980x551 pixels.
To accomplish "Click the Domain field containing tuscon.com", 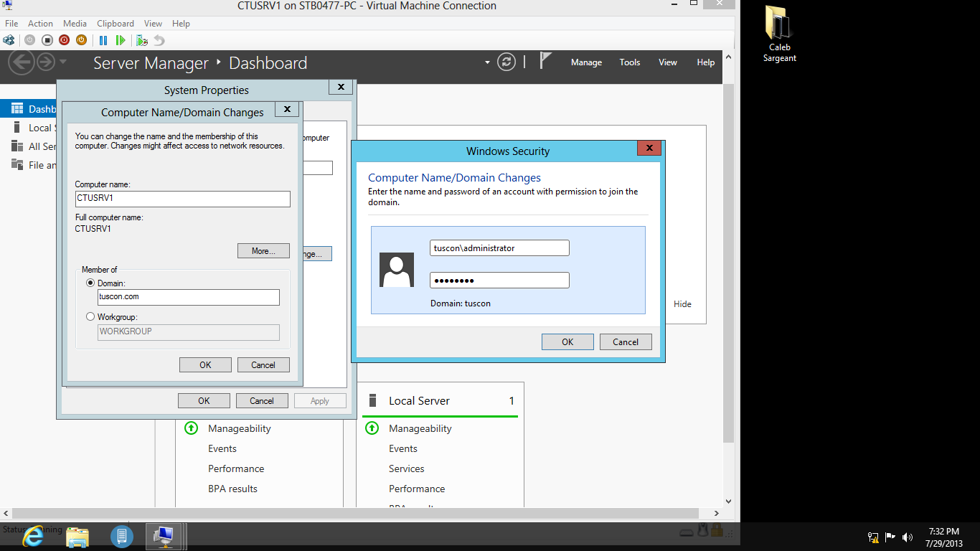I will (188, 297).
